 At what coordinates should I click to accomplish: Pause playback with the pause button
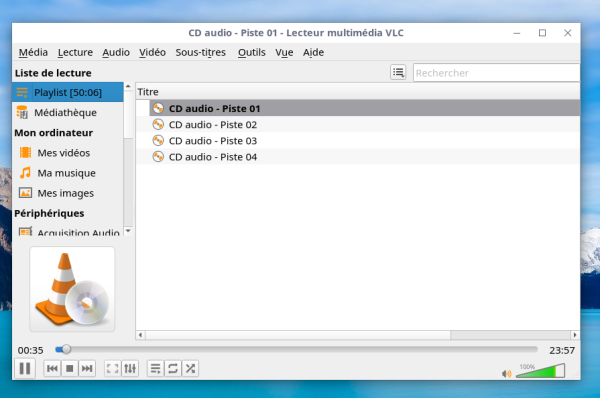coord(25,369)
